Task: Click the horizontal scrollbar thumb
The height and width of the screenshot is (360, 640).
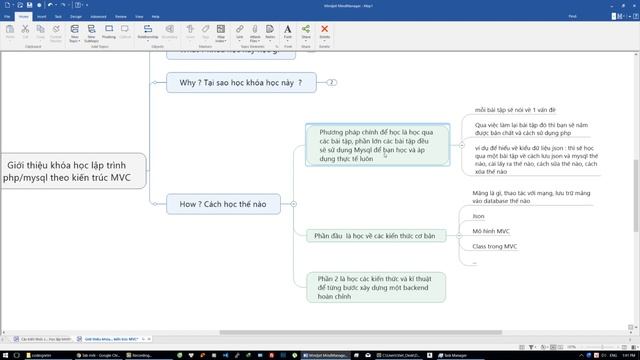Action: click(x=360, y=332)
